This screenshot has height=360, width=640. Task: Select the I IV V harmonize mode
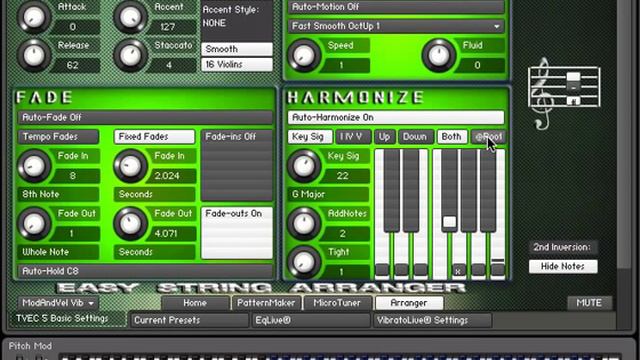click(x=353, y=137)
